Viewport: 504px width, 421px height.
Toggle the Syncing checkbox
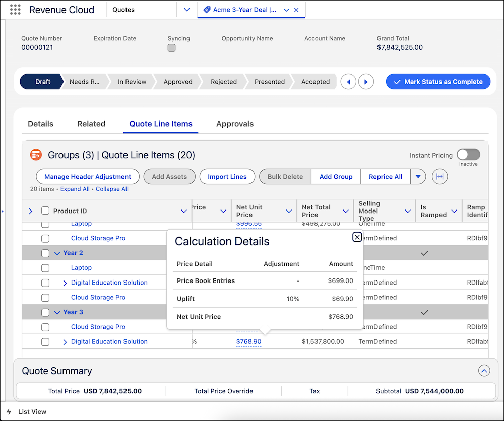[172, 48]
